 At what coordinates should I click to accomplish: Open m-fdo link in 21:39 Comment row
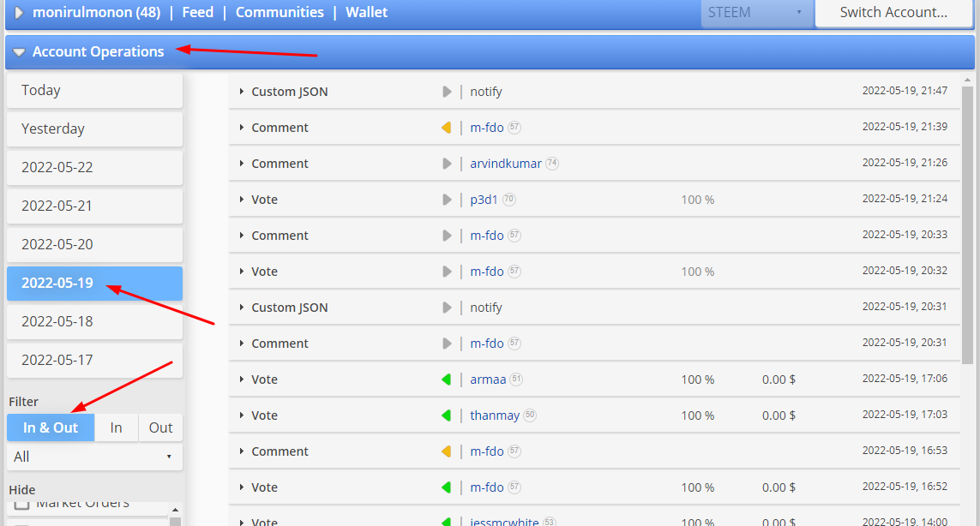(x=487, y=128)
